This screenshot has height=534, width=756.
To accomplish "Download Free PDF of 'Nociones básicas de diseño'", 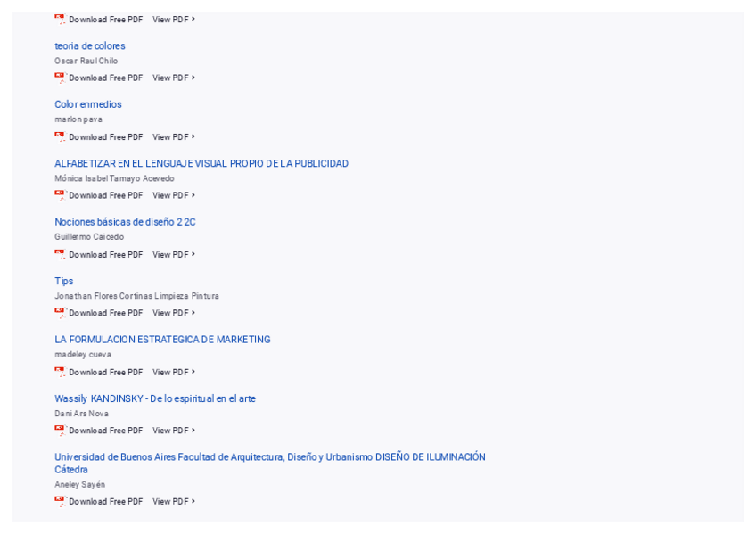I will coord(105,255).
